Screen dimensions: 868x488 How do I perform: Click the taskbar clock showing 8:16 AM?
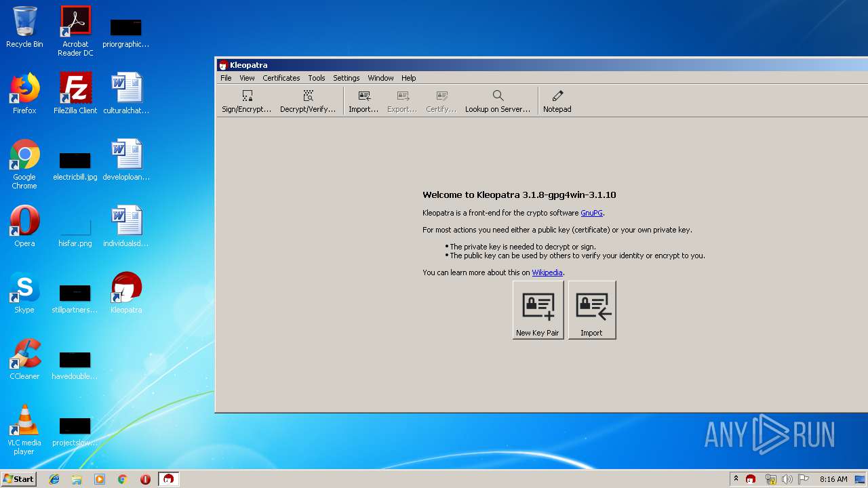tap(833, 479)
